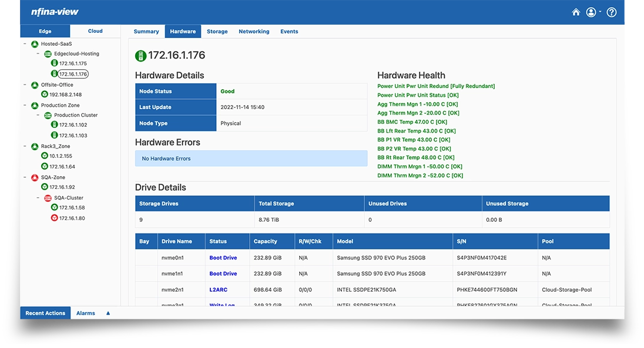Switch to the Storage tab
Image resolution: width=644 pixels, height=348 pixels.
[x=217, y=32]
